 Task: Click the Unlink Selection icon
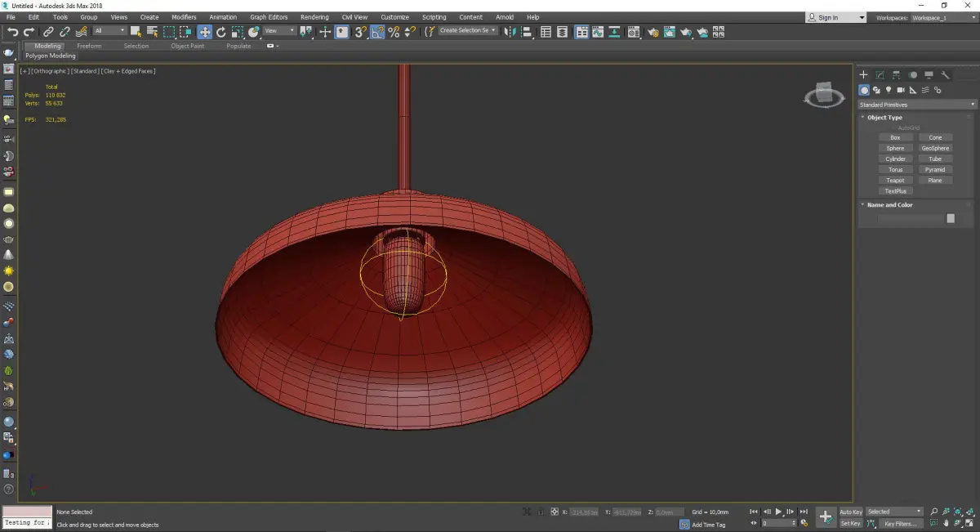tap(65, 32)
